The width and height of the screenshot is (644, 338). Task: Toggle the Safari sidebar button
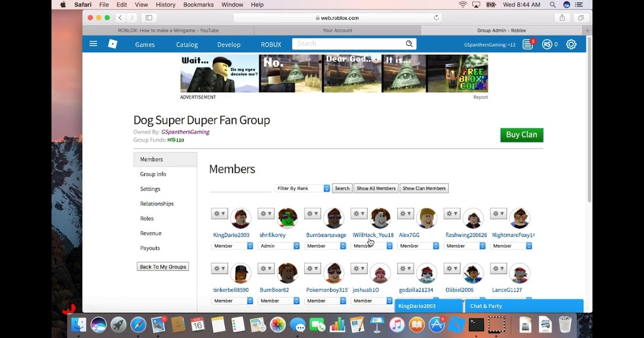tap(149, 18)
